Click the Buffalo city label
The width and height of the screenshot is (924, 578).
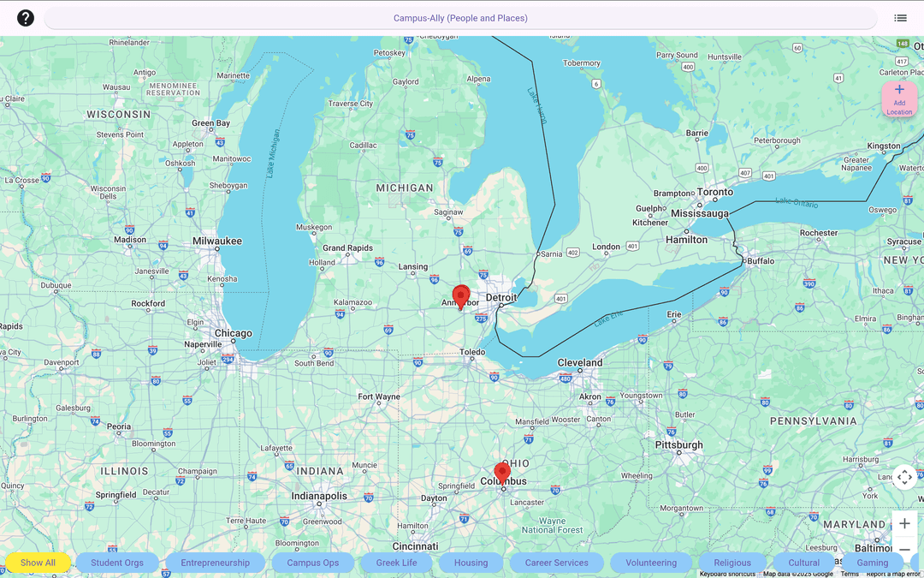(x=761, y=260)
